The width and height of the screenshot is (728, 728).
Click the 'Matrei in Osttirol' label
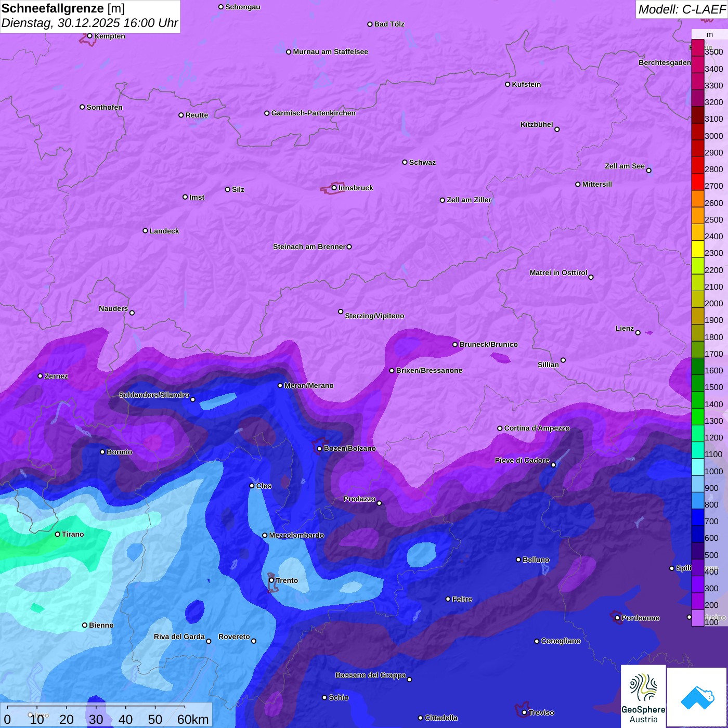tap(558, 272)
